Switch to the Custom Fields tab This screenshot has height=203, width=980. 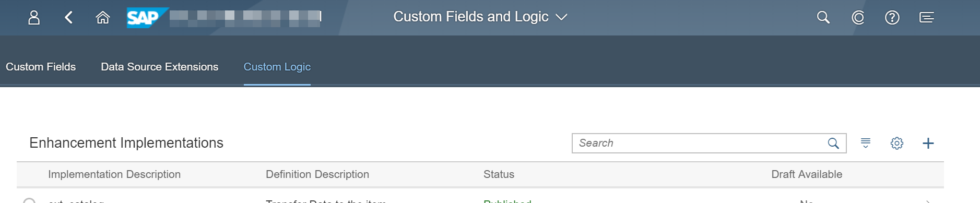(41, 67)
